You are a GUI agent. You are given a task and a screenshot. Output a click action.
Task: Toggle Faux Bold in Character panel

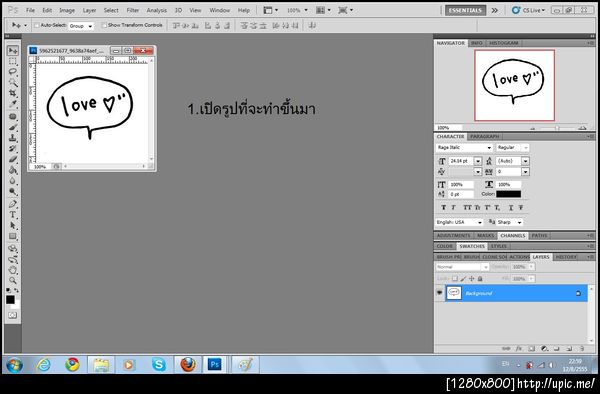coord(443,208)
